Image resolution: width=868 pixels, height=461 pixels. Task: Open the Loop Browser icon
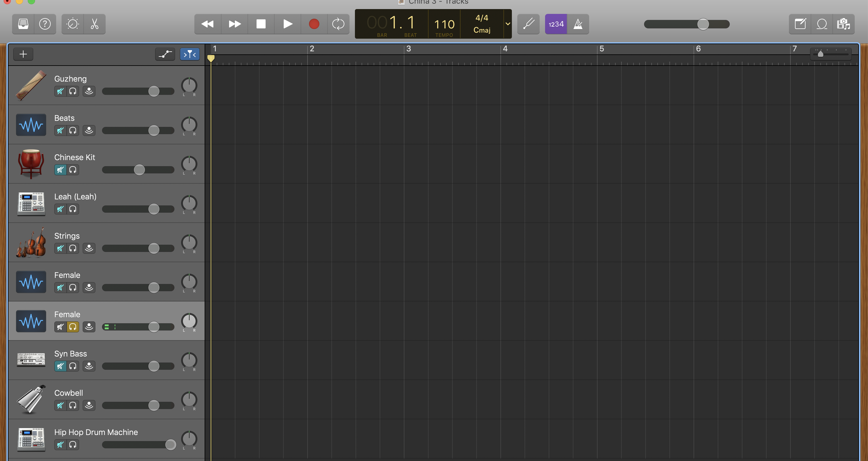(x=822, y=24)
